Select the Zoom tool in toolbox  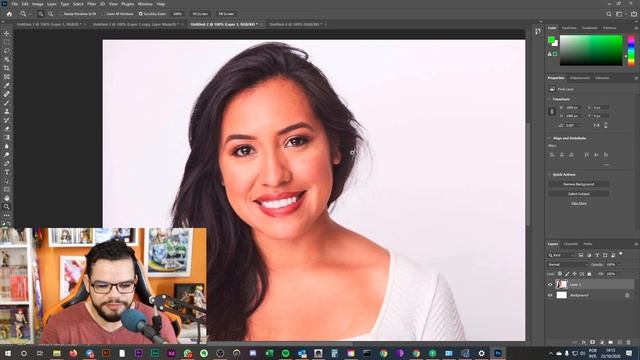7,207
